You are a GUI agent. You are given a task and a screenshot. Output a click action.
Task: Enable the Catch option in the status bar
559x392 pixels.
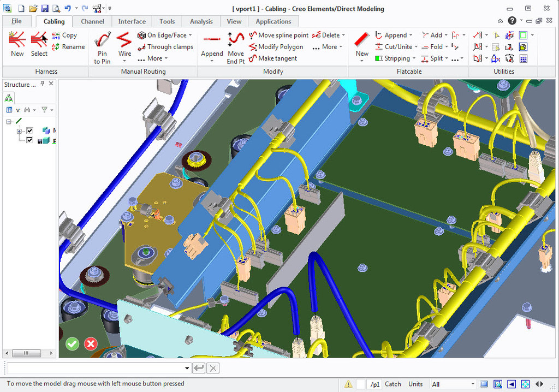click(393, 384)
